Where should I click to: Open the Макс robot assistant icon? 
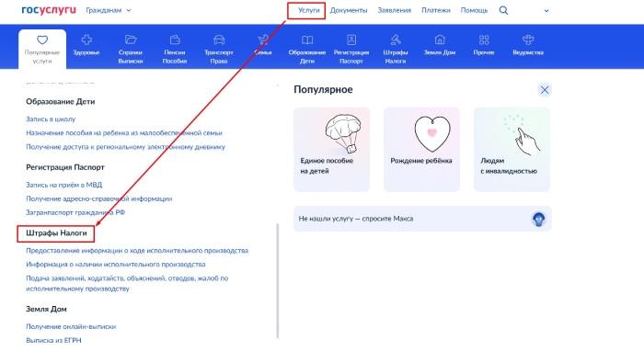coord(538,219)
